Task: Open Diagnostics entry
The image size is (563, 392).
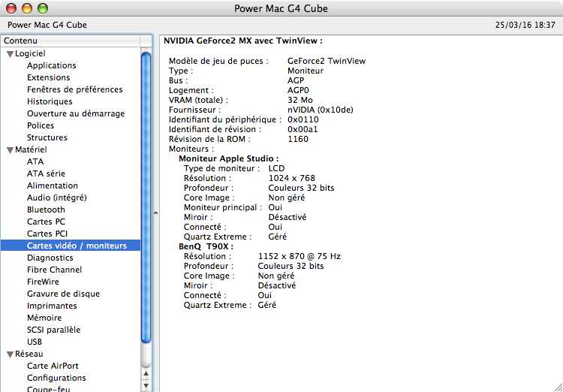Action: pos(50,258)
